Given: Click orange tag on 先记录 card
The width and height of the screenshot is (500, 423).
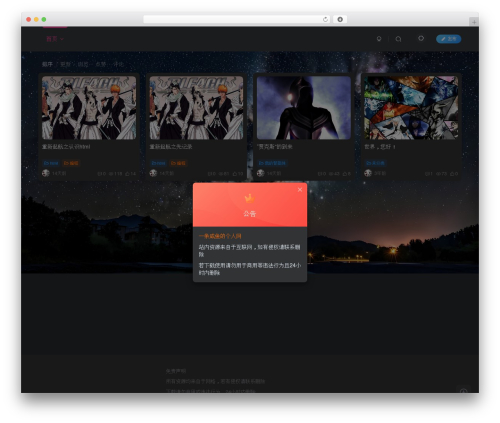Looking at the screenshot, I should 178,163.
